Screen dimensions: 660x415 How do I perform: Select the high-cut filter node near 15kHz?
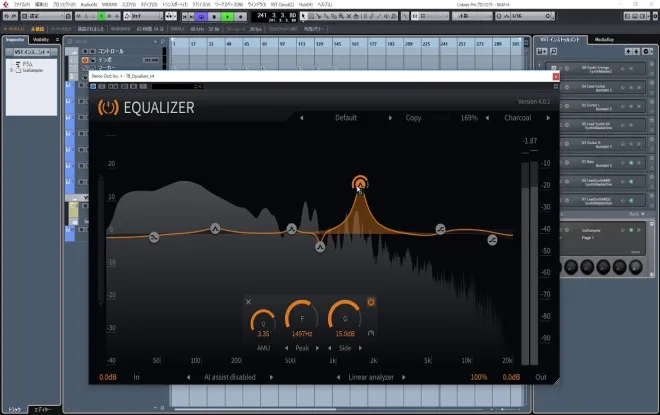click(492, 240)
